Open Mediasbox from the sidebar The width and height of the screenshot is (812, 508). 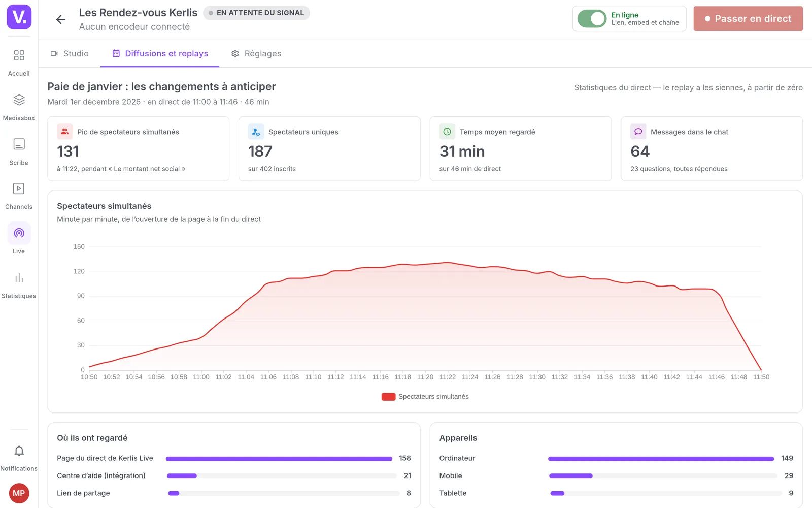(x=19, y=107)
